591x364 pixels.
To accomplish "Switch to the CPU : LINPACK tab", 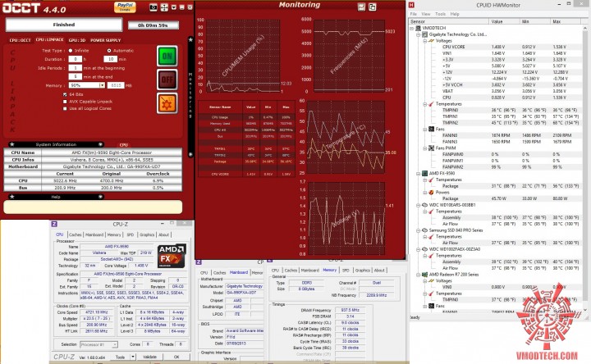I will 50,39.
